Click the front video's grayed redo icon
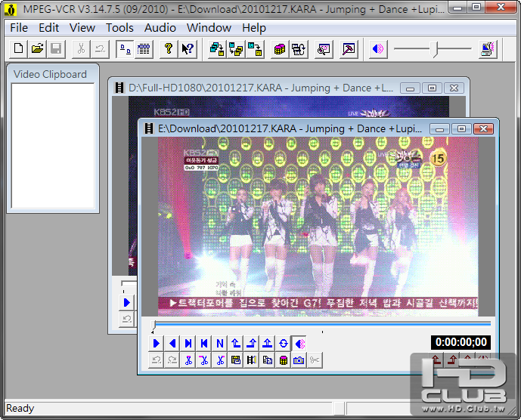This screenshot has width=521, height=420. click(172, 360)
